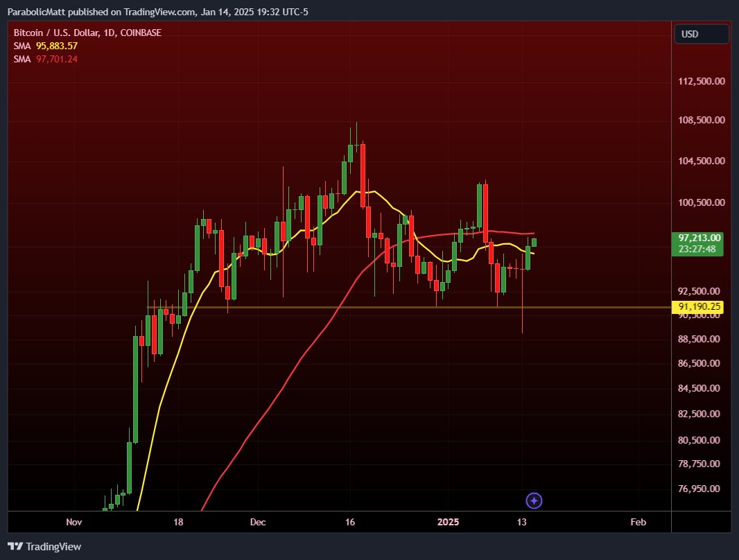Open the USD currency selector
The image size is (739, 560).
point(702,34)
